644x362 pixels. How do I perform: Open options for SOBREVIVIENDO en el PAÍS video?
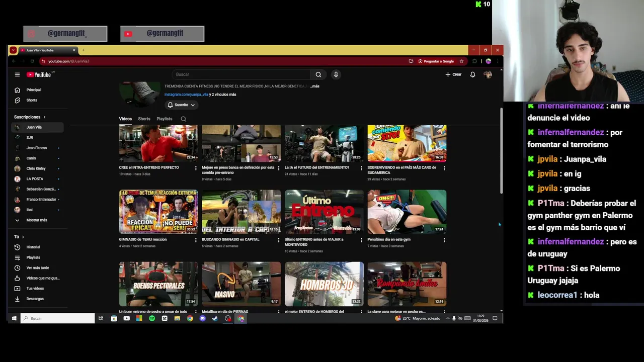pos(444,168)
